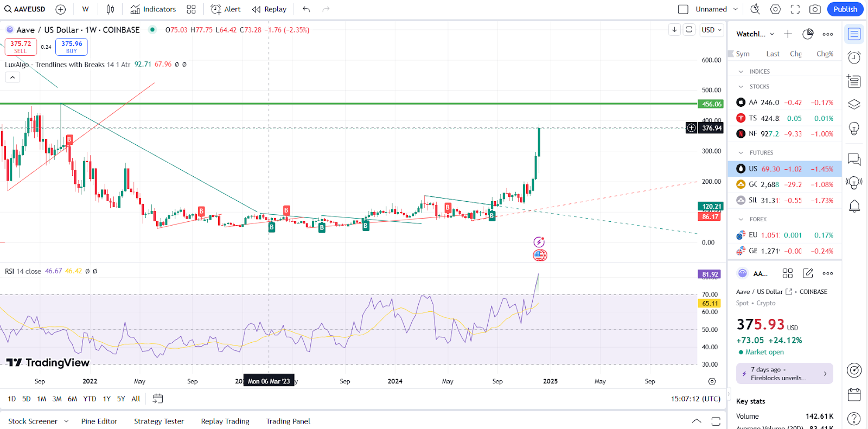Select the TS 424.8 watchlist row
This screenshot has width=868, height=429.
[x=784, y=118]
